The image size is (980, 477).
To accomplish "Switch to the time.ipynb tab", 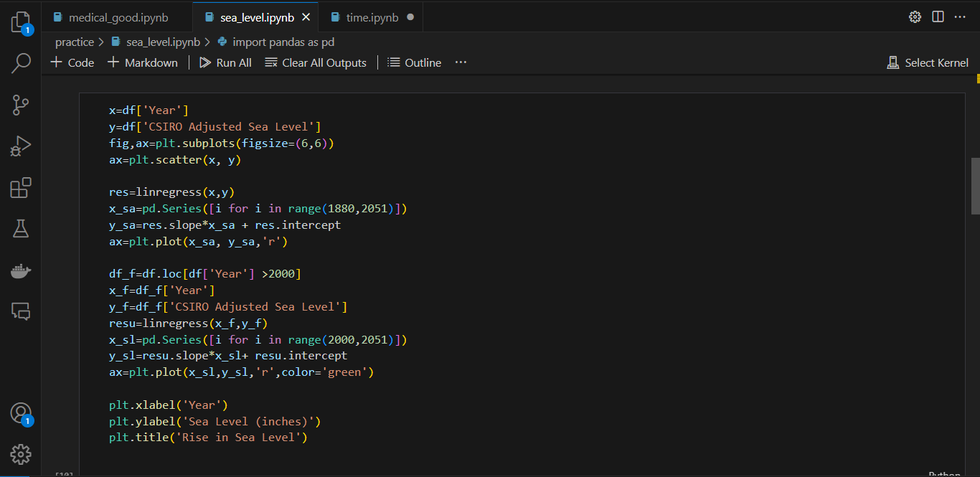I will [x=372, y=17].
